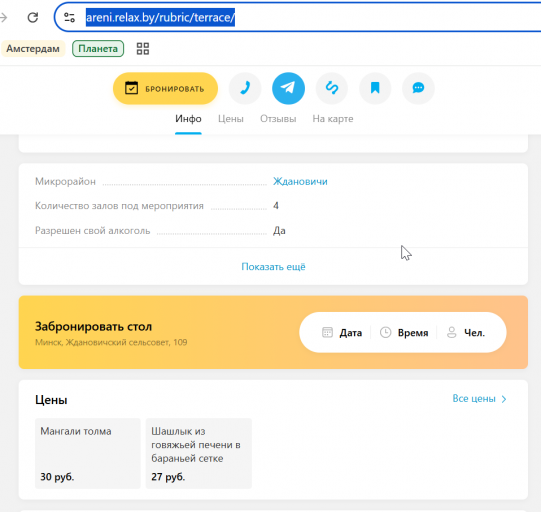Image resolution: width=541 pixels, height=512 pixels.
Task: Click the forward navigation arrow
Action: pyautogui.click(x=3, y=17)
